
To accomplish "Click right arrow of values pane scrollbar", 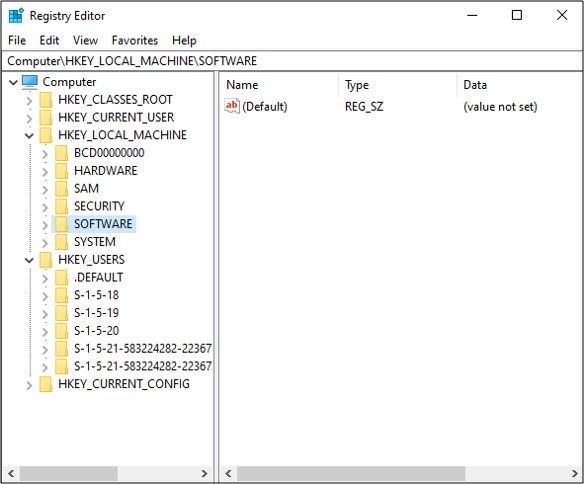I will 575,474.
